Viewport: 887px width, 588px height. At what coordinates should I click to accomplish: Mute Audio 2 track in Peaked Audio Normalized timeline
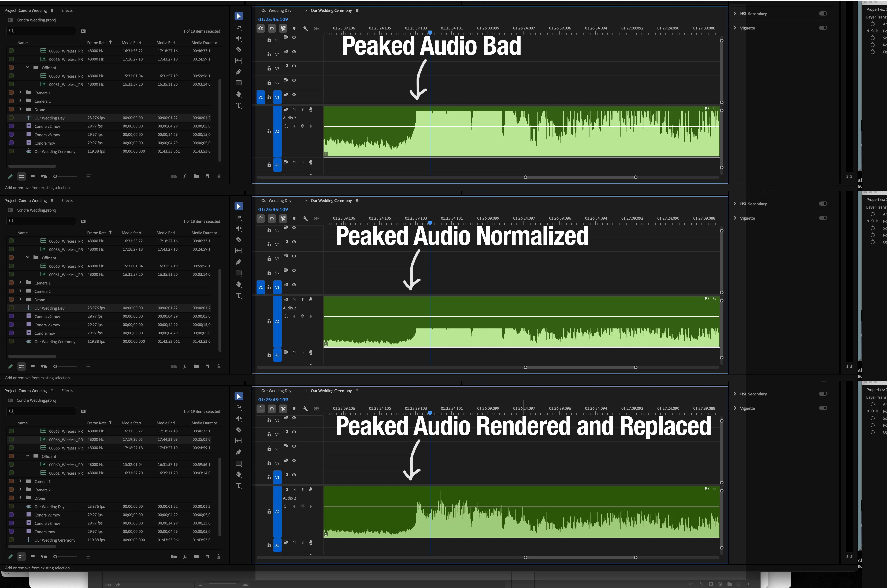(294, 300)
